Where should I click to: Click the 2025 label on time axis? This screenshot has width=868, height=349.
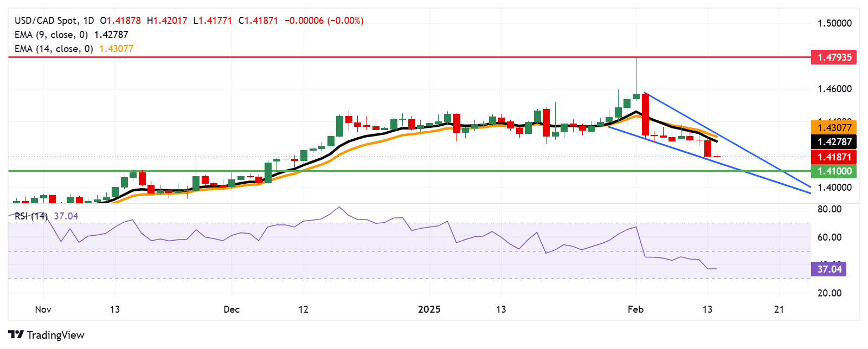pyautogui.click(x=429, y=309)
